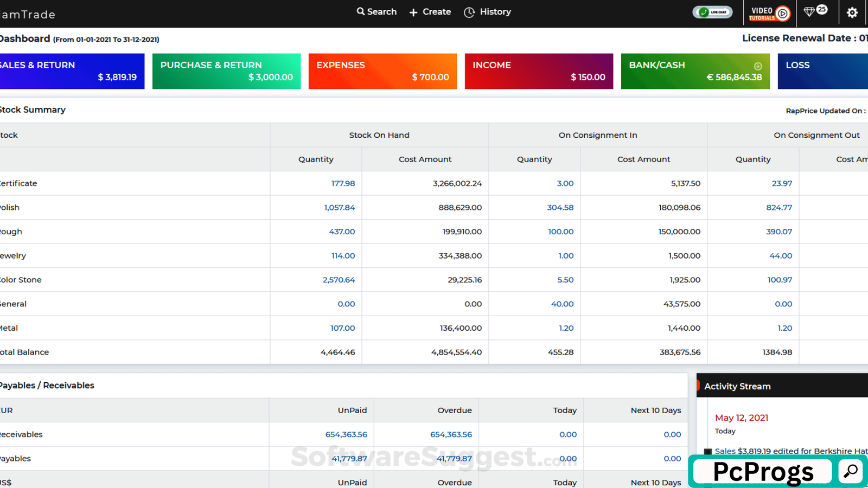Open Polish stock on hand quantity 1,057.84
The height and width of the screenshot is (488, 868).
340,208
